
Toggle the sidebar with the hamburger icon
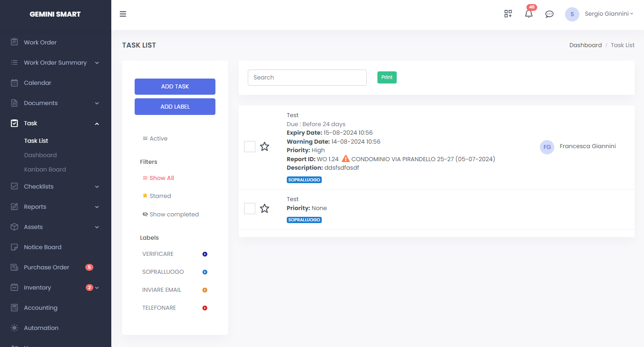click(x=123, y=14)
